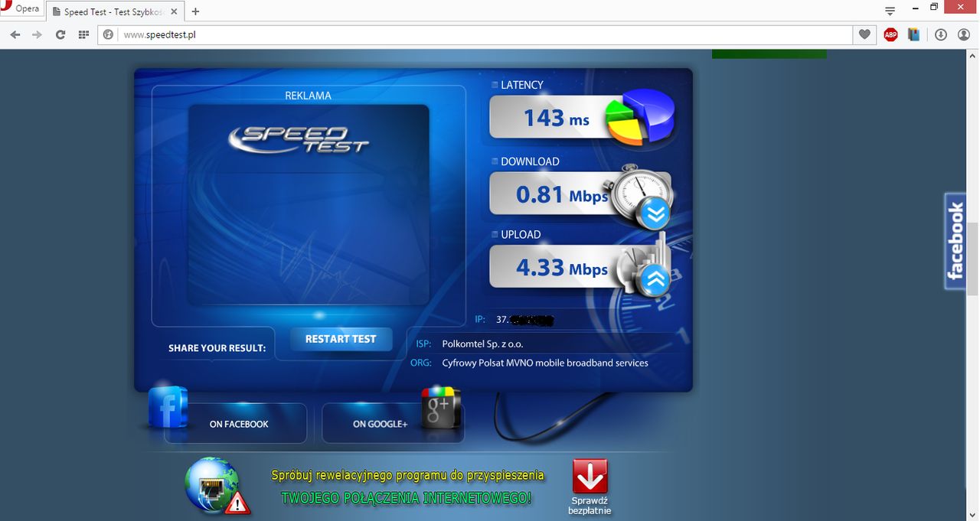The height and width of the screenshot is (521, 980).
Task: Share result ON FACEBOOK
Action: [x=239, y=424]
